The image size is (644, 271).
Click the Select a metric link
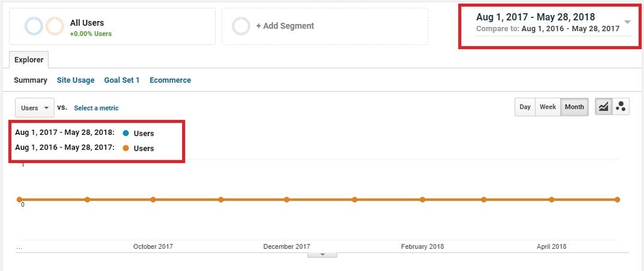(x=96, y=108)
